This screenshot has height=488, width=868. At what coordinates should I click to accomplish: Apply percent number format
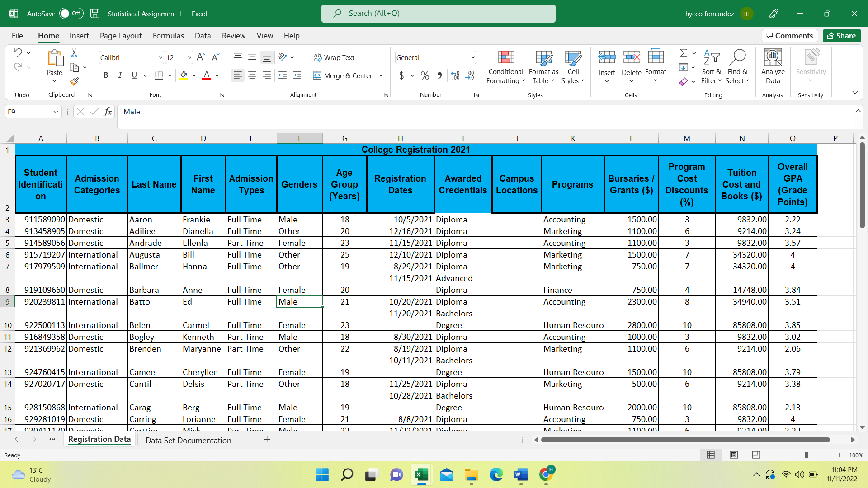tap(424, 75)
